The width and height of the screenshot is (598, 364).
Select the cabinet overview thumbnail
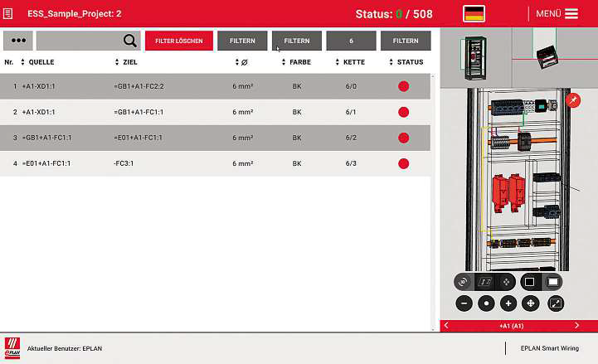474,57
